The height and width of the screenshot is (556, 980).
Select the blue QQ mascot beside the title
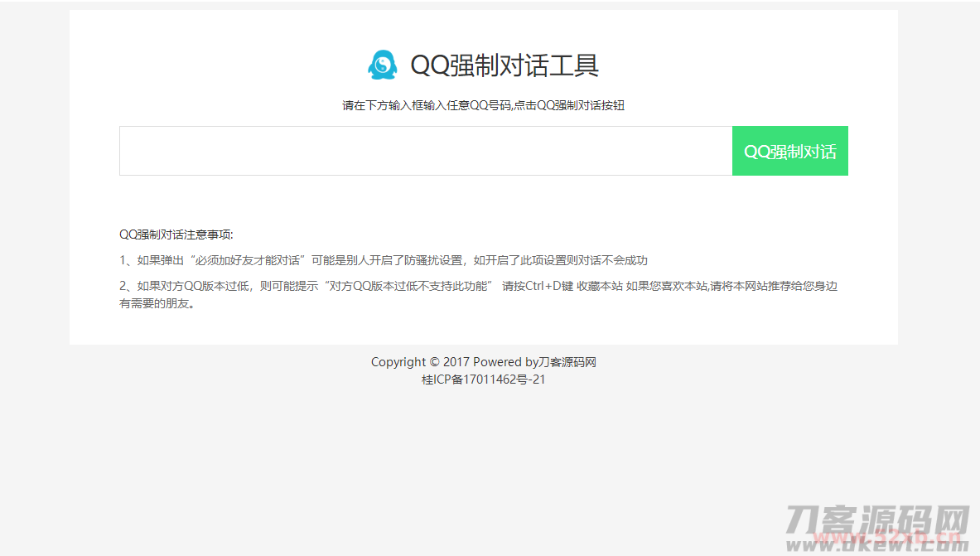[x=382, y=65]
